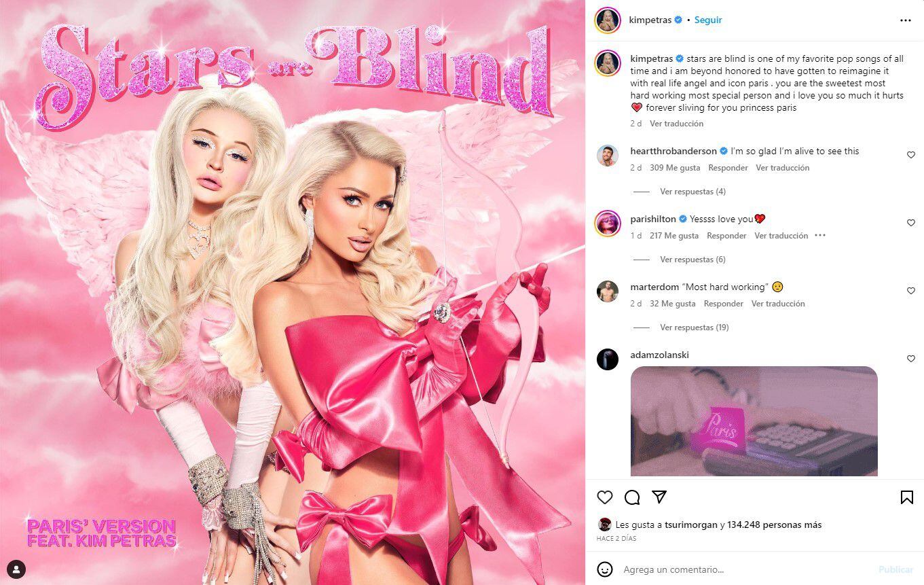Follow kimpetras with the Seguir link

click(x=708, y=20)
